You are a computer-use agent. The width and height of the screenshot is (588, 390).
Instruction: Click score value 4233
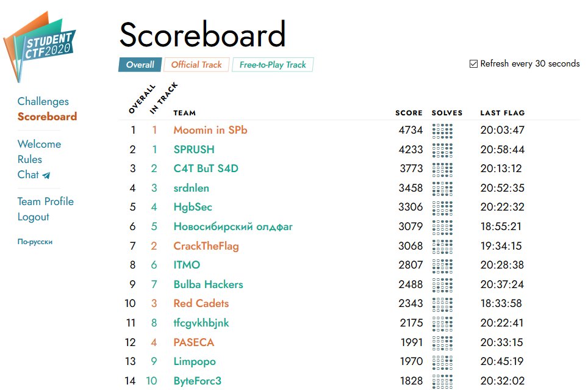411,150
